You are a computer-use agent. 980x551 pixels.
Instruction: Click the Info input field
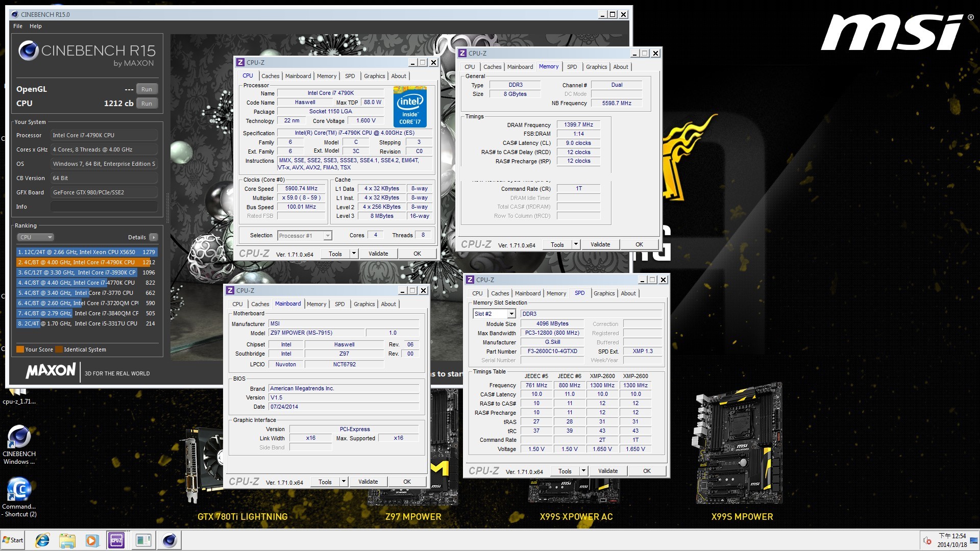(104, 207)
